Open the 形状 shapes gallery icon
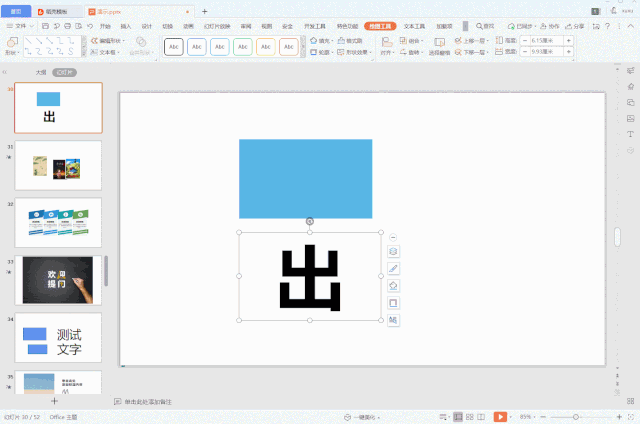This screenshot has width=640, height=424. 12,42
